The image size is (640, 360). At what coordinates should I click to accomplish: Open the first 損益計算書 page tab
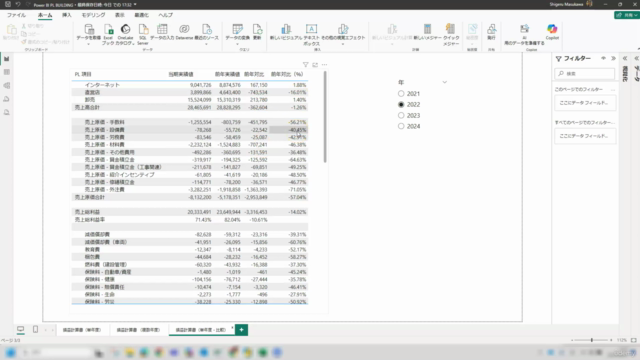pos(82,329)
